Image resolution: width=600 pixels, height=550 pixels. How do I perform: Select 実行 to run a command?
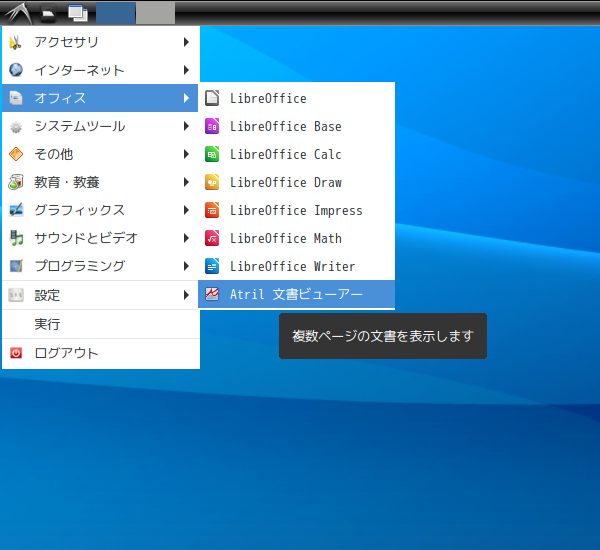[48, 324]
